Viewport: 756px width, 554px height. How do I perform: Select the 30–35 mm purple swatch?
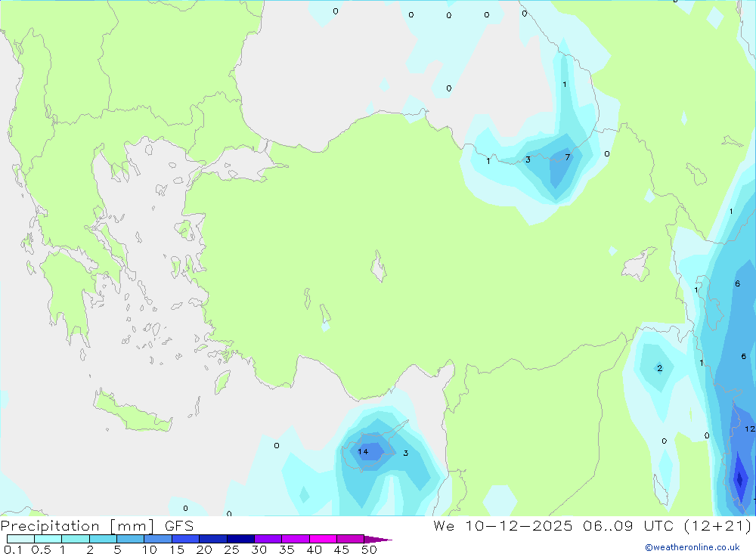(268, 539)
